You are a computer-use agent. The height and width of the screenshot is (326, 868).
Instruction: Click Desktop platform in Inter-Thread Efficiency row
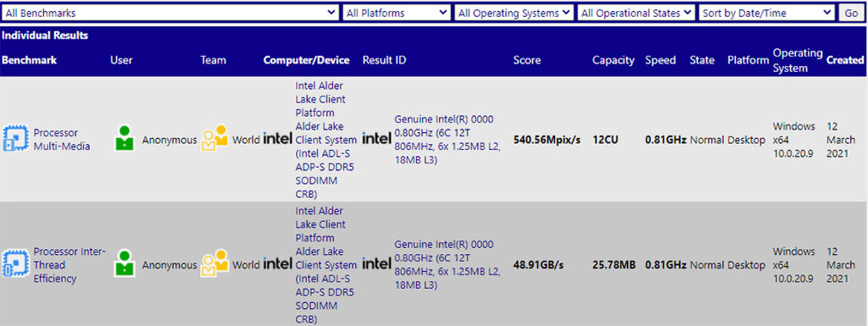pos(747,265)
